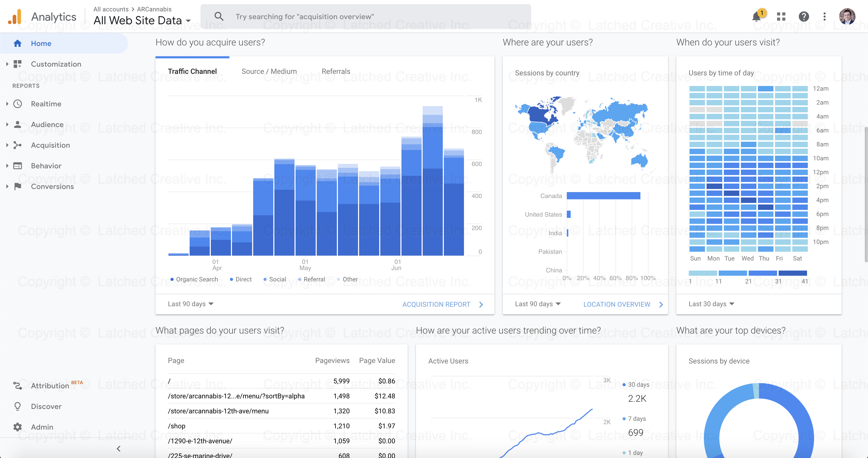Open the acquisition card Last 90 days dropdown
This screenshot has height=458, width=868.
click(191, 304)
